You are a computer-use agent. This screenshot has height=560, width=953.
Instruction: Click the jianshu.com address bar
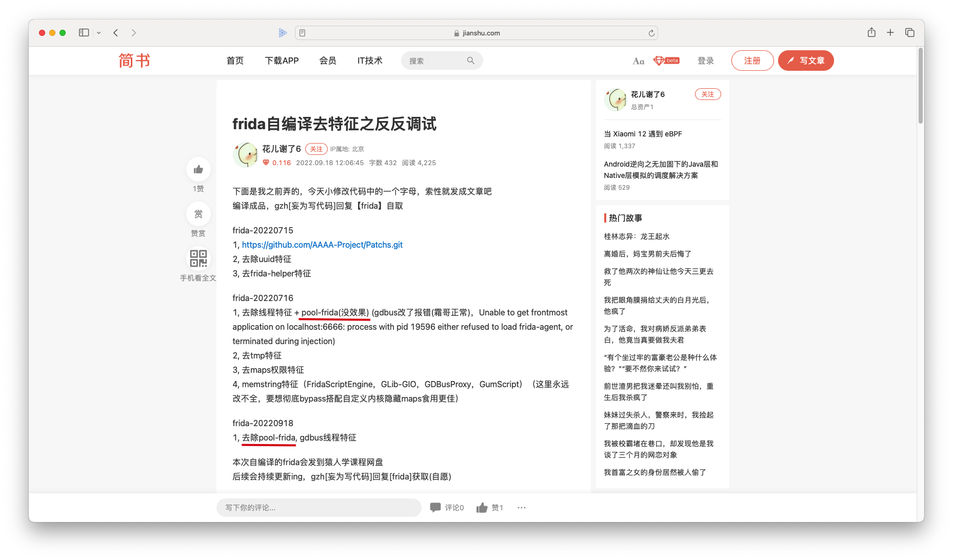pos(476,33)
